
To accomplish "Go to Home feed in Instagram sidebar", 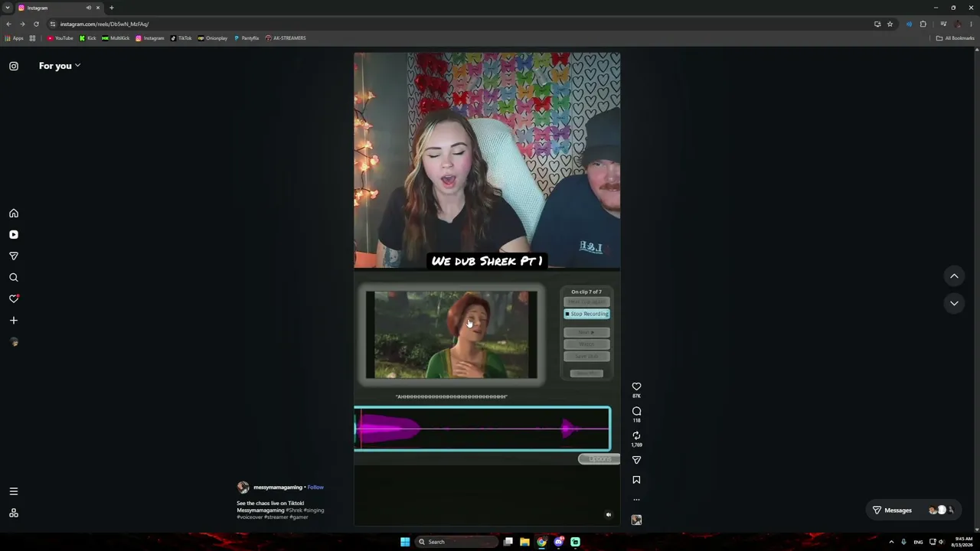I will [14, 214].
